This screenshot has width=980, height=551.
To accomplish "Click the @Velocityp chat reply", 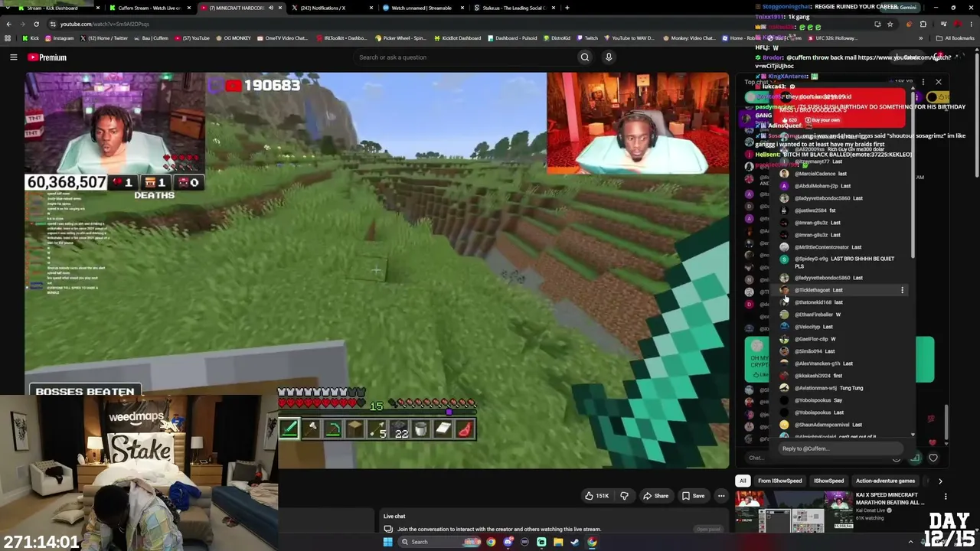I will coord(815,327).
